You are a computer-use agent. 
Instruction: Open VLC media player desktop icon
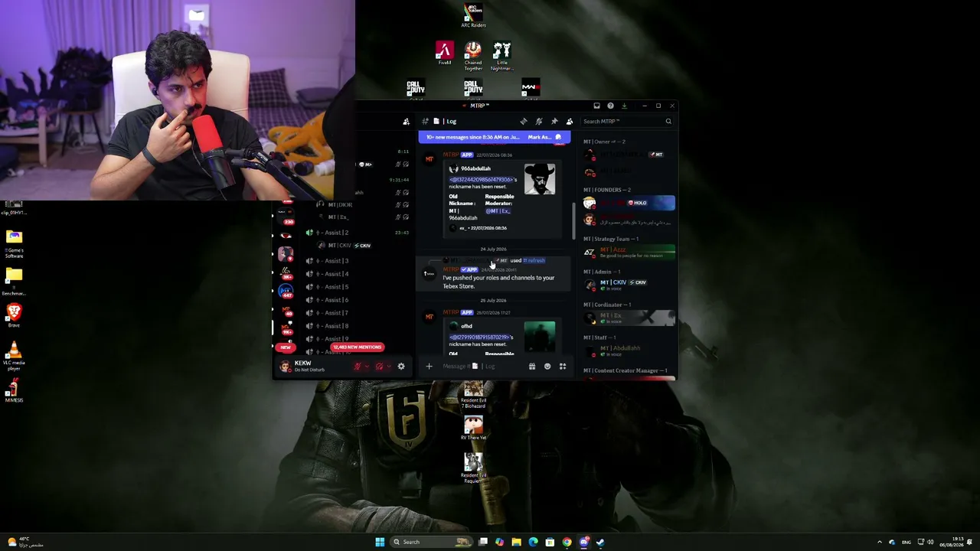click(x=14, y=357)
